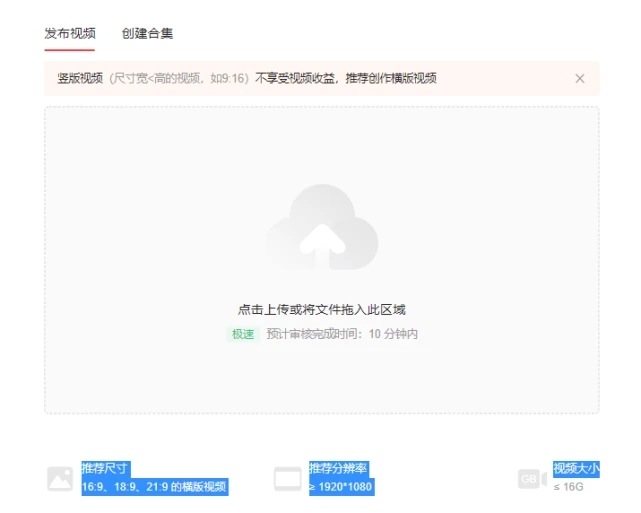This screenshot has height=513, width=641.
Task: Click 预计审核完成时间: 10 分钟内 text
Action: coord(342,334)
